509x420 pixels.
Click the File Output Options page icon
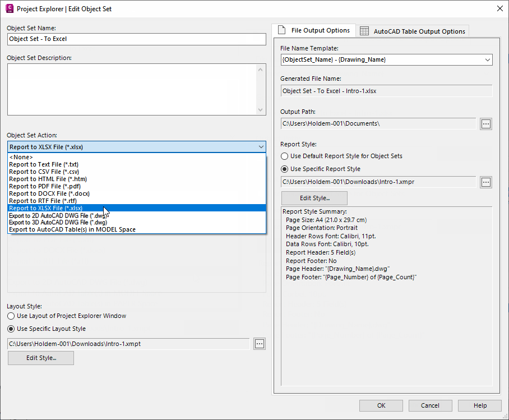[x=282, y=30]
